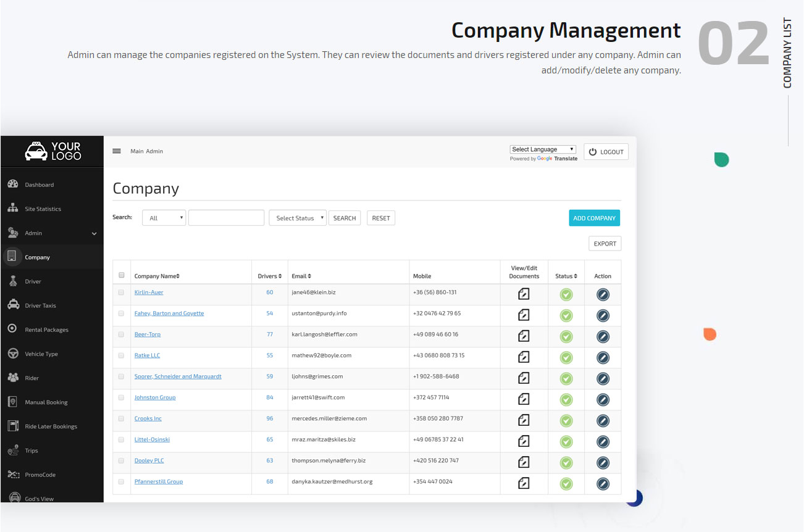View documents for Kirlin-Auer company

click(x=524, y=294)
